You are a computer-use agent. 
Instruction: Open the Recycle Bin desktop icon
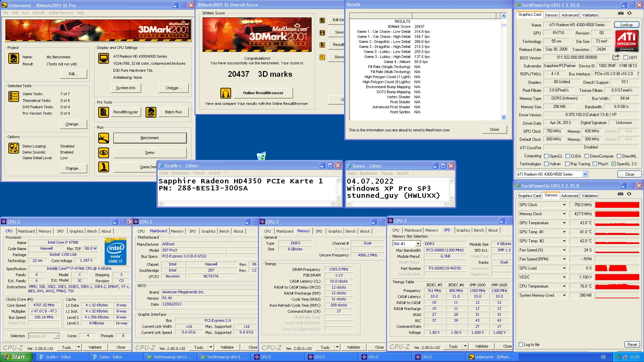point(261,156)
